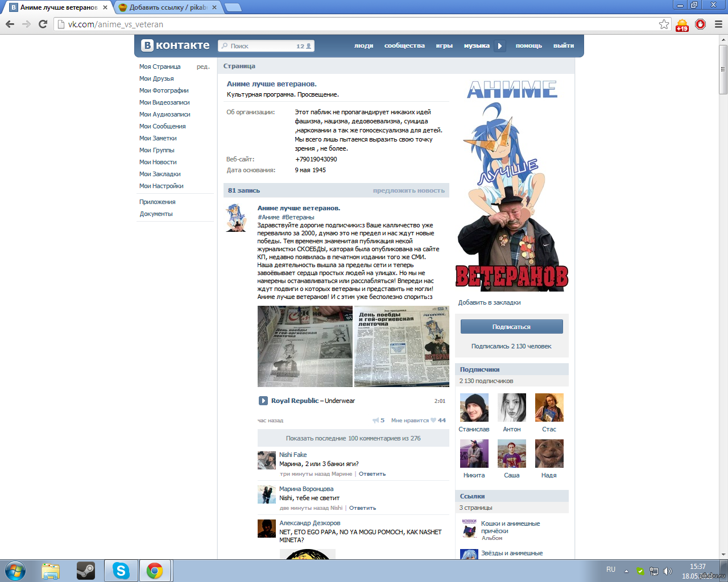Like the post with heart icon

[433, 421]
